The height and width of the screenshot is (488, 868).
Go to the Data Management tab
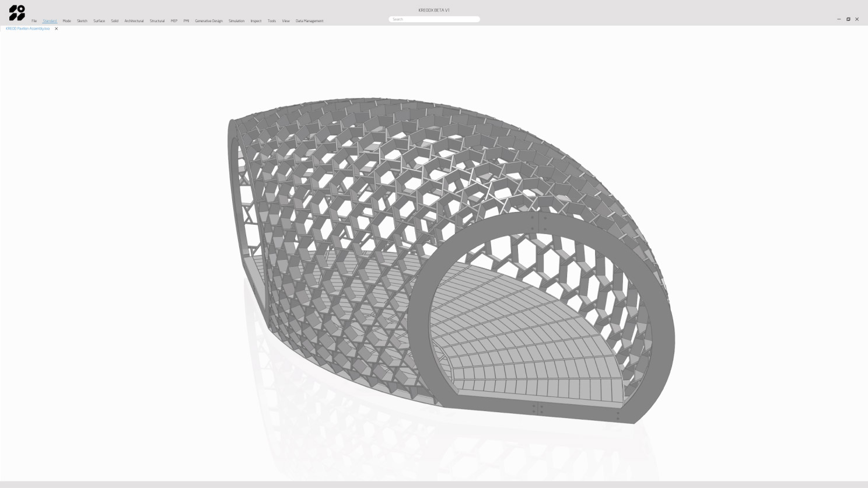pyautogui.click(x=309, y=21)
